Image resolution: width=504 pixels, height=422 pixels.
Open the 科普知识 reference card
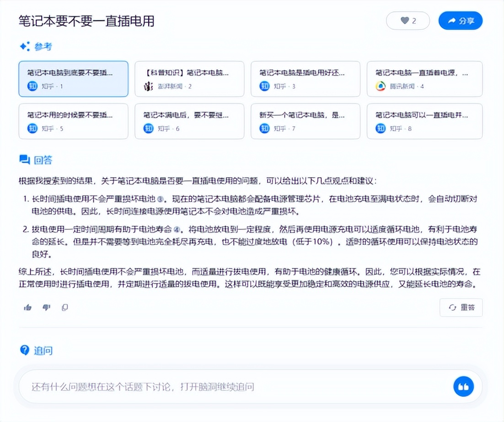(x=189, y=79)
